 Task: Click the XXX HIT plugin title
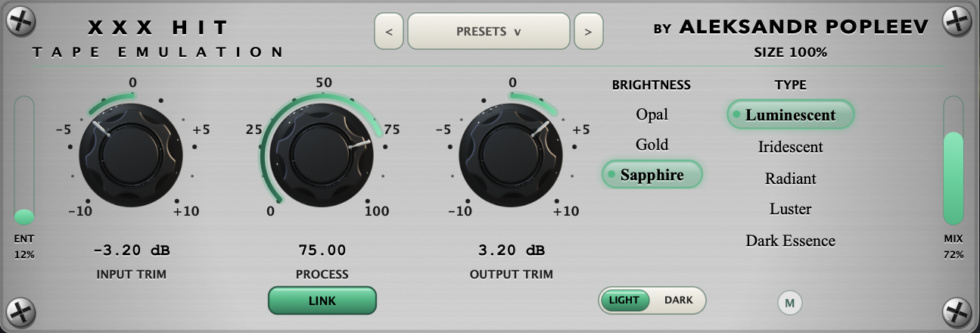(x=158, y=28)
